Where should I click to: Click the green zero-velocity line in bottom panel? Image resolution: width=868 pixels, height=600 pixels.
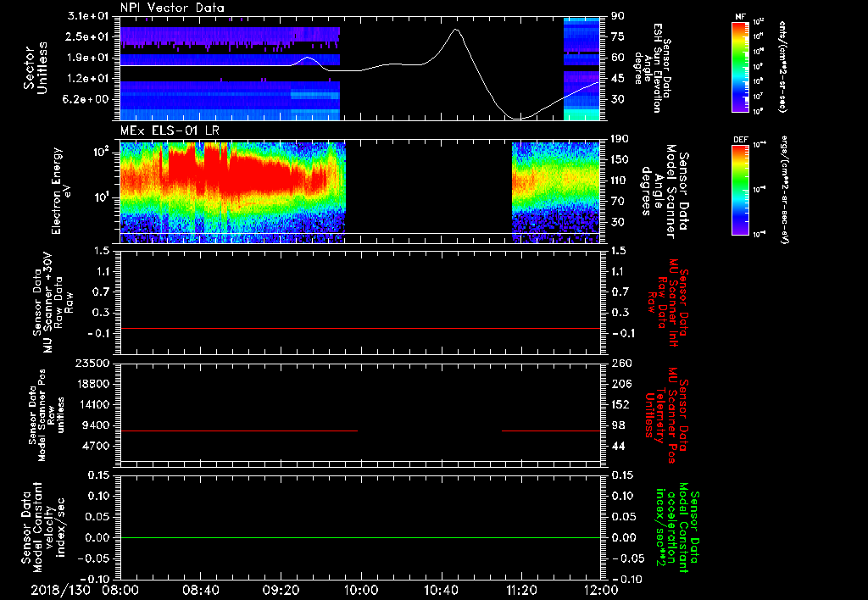360,537
